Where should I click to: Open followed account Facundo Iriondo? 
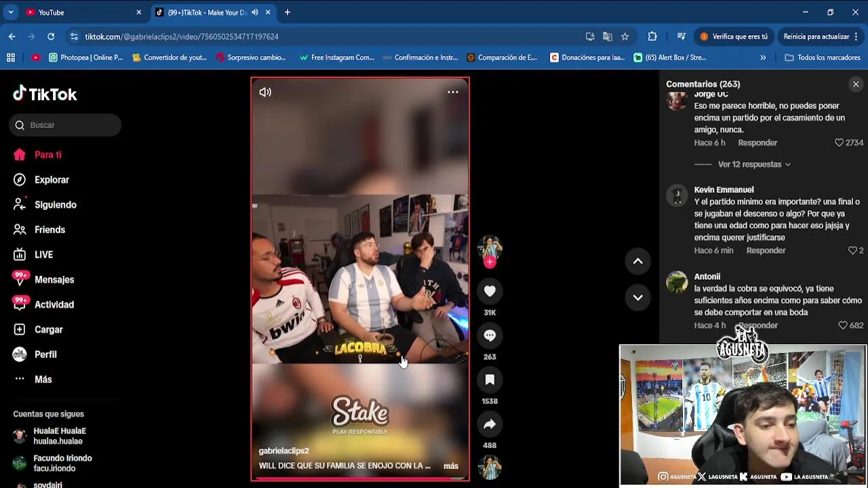pos(62,464)
